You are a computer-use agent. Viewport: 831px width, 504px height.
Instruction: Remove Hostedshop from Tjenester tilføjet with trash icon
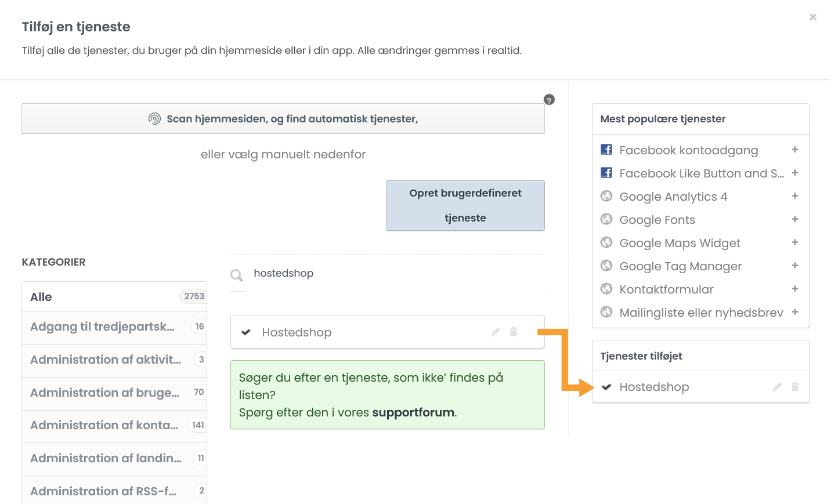pos(795,387)
